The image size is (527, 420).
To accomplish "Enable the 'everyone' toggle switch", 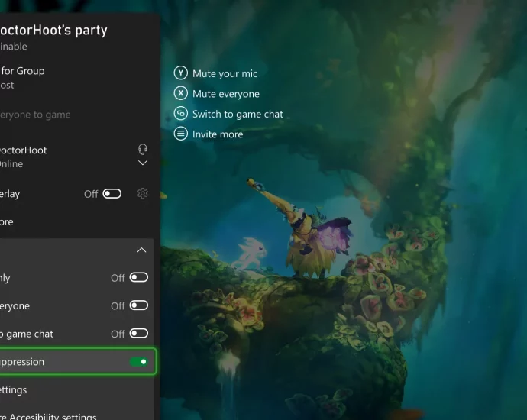I will pos(138,305).
